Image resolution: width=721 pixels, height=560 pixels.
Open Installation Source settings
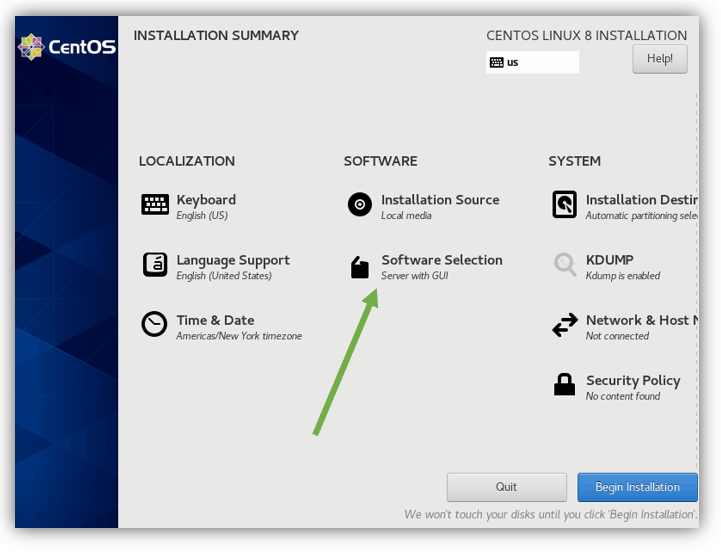click(x=440, y=200)
